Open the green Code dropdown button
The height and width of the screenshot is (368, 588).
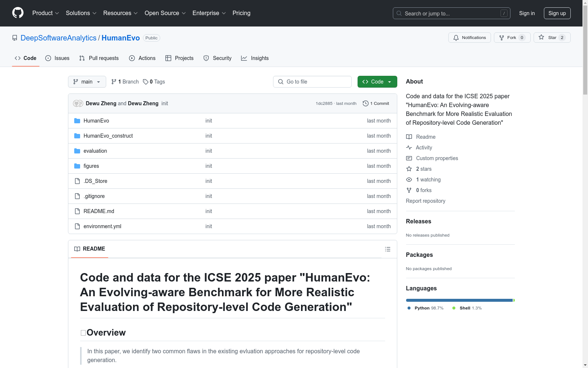[377, 82]
